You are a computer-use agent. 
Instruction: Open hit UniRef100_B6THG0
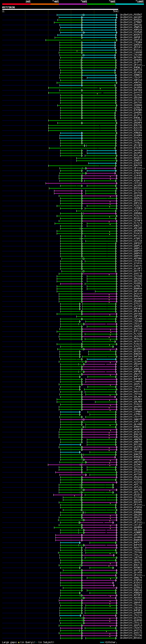(x=131, y=58)
